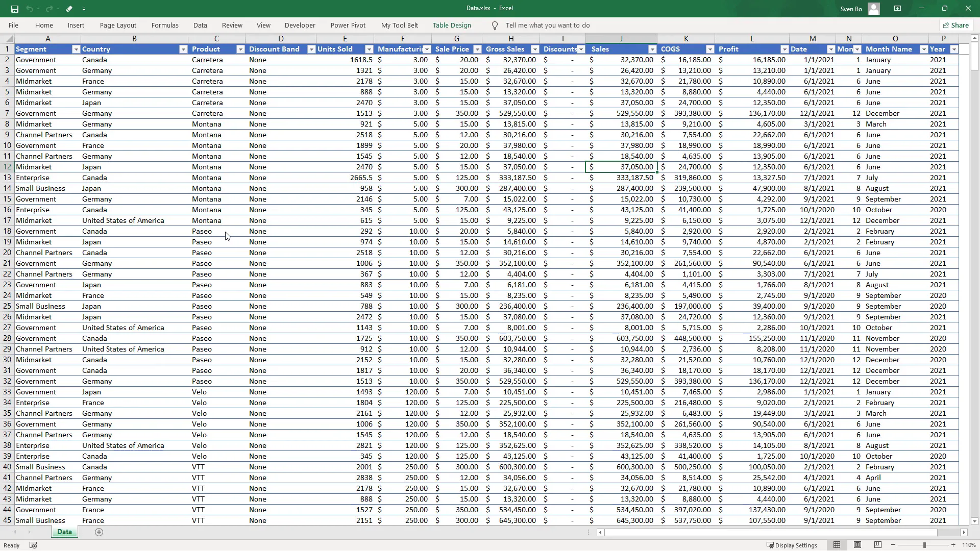This screenshot has height=551, width=980.
Task: Click the Ribbon Display Options icon
Action: [x=897, y=9]
